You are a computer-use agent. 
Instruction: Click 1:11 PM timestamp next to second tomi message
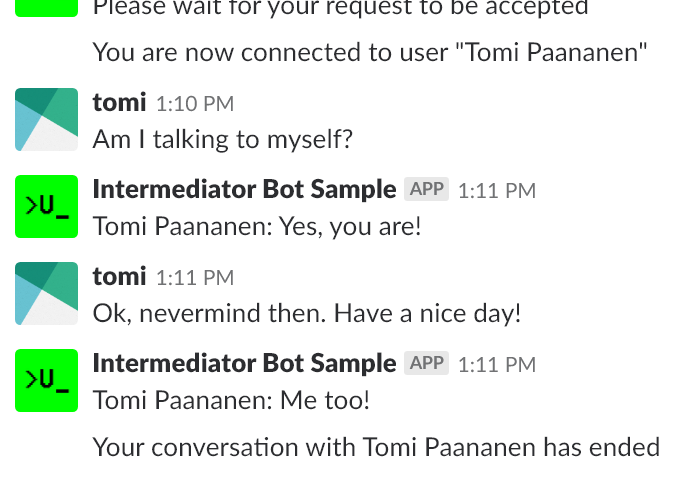[x=195, y=277]
